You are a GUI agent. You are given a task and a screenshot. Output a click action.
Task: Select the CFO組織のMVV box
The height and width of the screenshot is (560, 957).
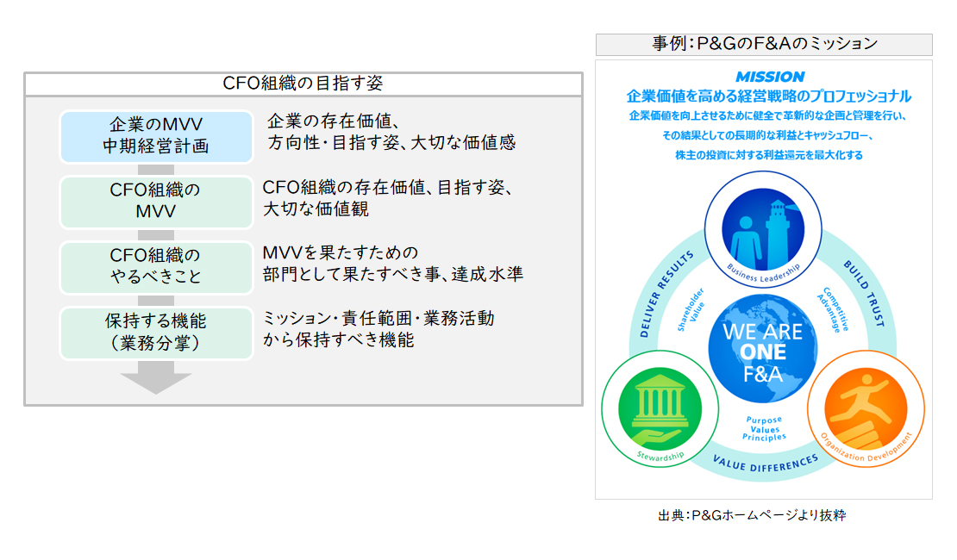(156, 202)
